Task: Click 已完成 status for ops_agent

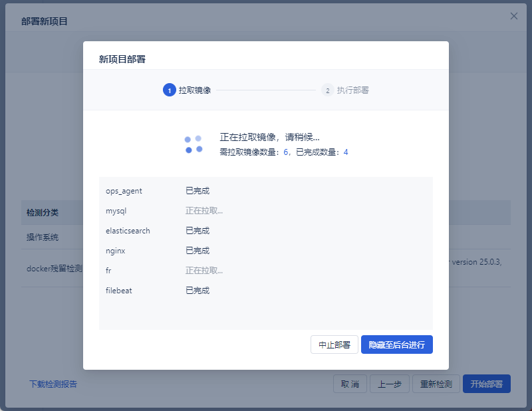Action: (198, 191)
